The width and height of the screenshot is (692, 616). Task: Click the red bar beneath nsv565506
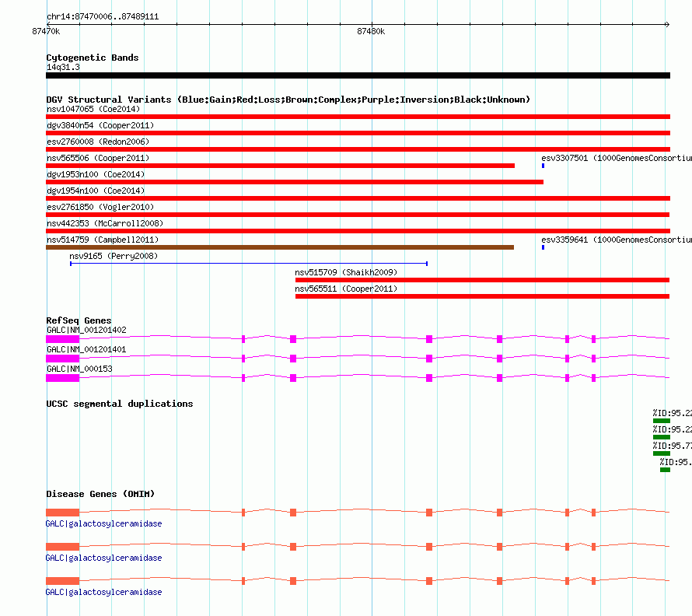click(280, 166)
